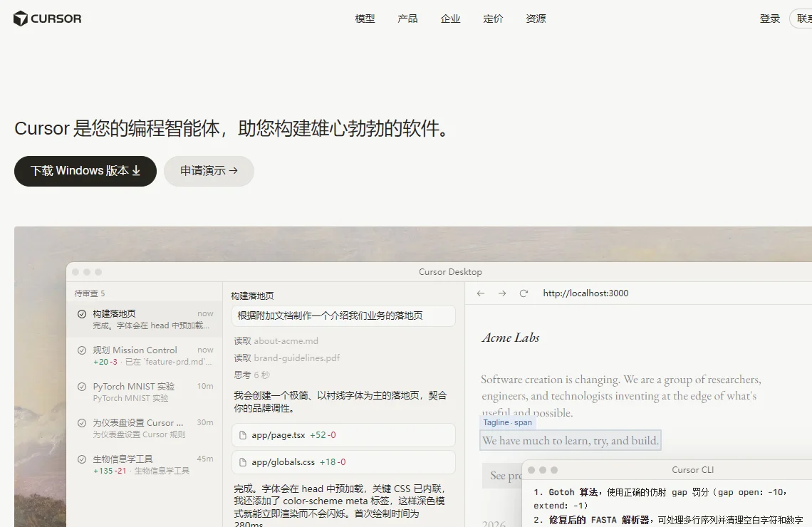Click the 登录 link
Image resolution: width=812 pixels, height=527 pixels.
pyautogui.click(x=769, y=19)
